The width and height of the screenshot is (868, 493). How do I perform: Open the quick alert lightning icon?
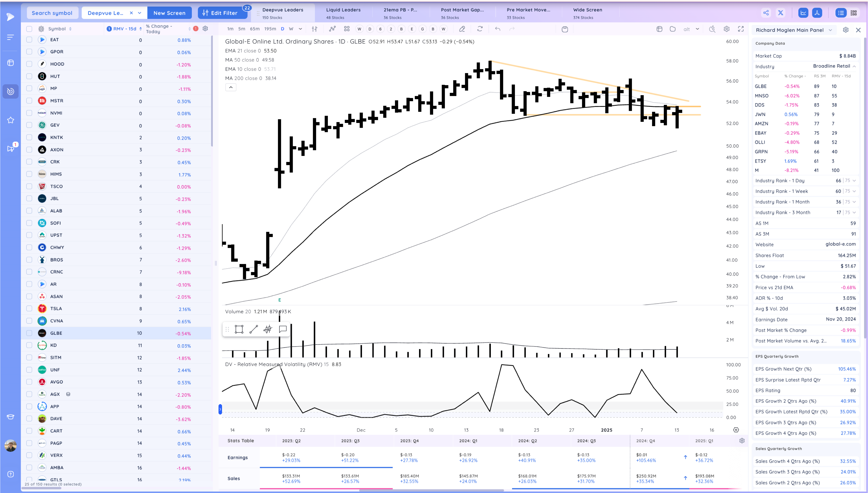point(712,29)
